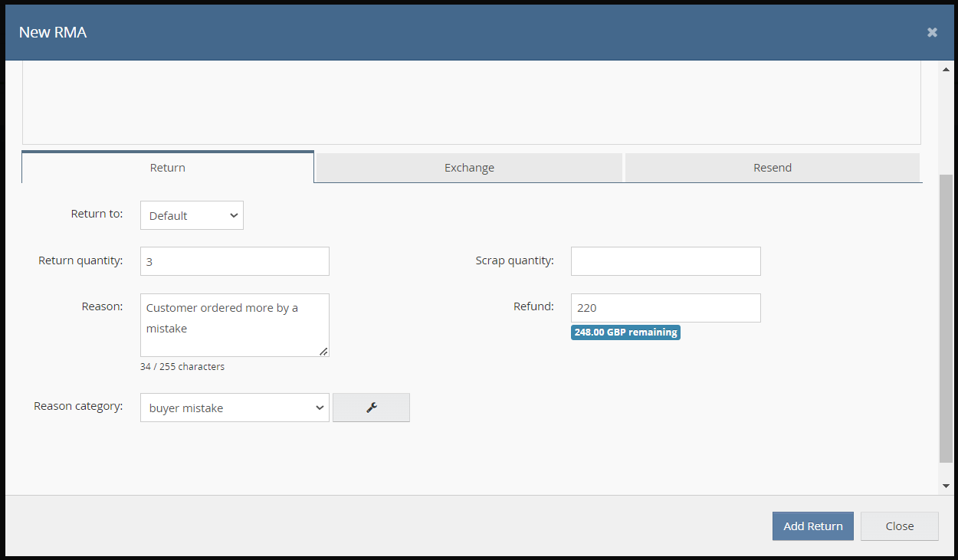Click into the Scrap quantity field
The width and height of the screenshot is (958, 560).
point(665,261)
